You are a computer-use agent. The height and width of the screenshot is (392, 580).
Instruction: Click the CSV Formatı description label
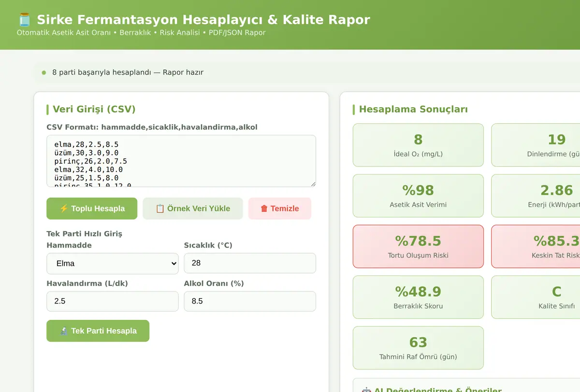click(152, 127)
